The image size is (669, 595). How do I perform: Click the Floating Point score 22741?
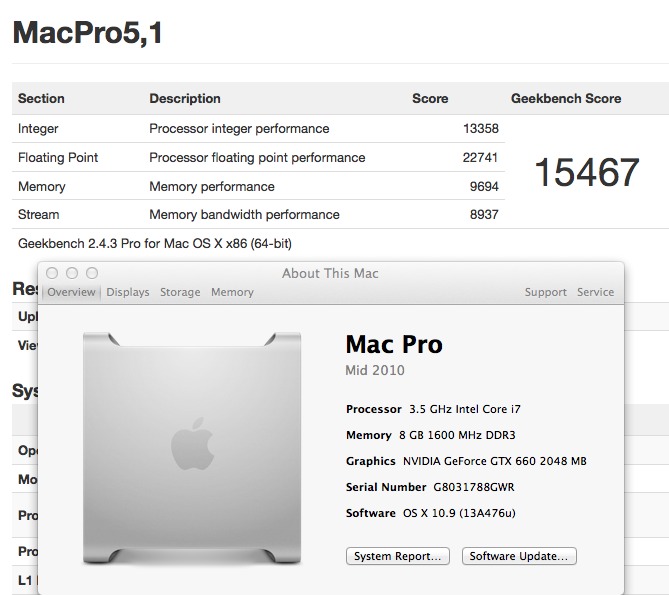(x=480, y=157)
